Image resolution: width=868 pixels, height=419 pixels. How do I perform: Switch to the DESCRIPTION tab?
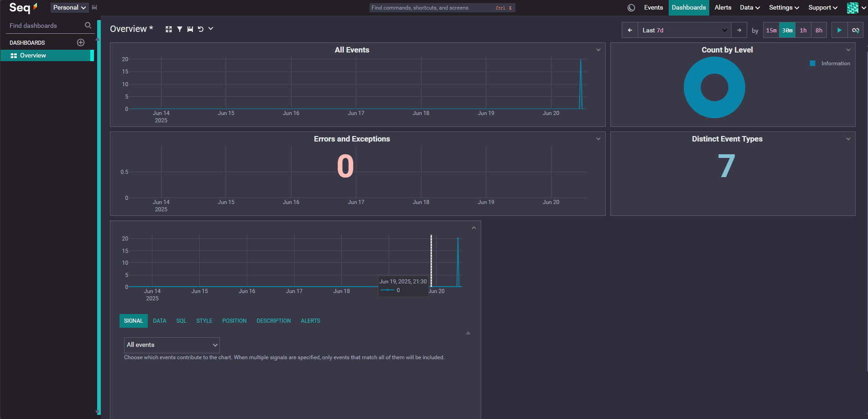pos(274,321)
